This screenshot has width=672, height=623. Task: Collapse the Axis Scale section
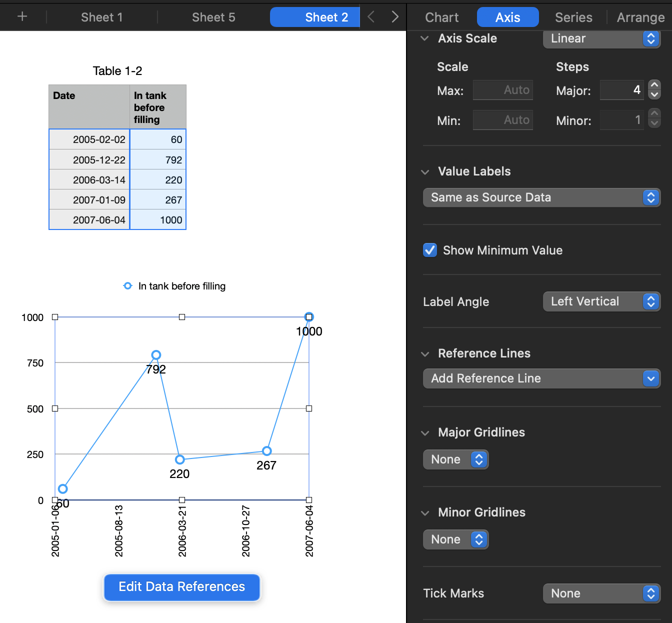(x=425, y=38)
